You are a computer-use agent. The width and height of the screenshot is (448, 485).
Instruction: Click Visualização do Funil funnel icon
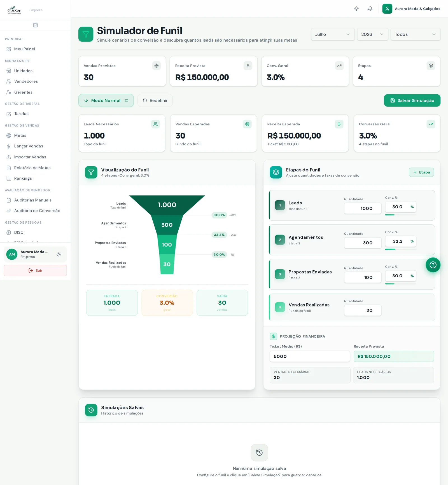click(x=91, y=172)
